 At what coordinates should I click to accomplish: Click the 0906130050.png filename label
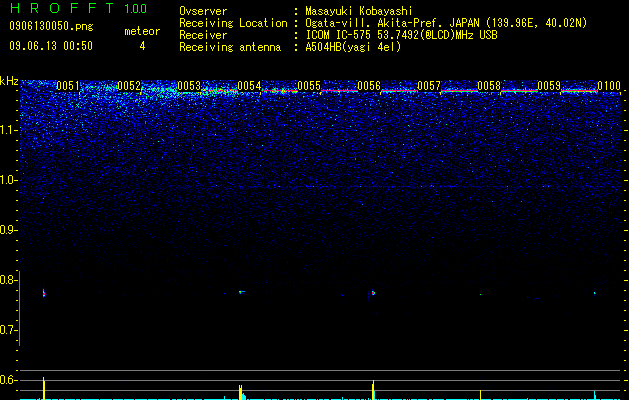tap(51, 27)
